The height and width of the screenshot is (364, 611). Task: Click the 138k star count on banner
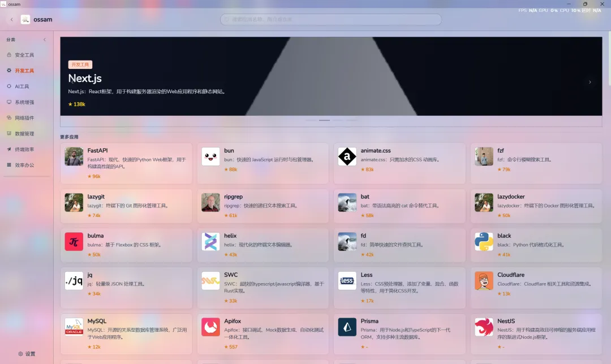pos(77,105)
